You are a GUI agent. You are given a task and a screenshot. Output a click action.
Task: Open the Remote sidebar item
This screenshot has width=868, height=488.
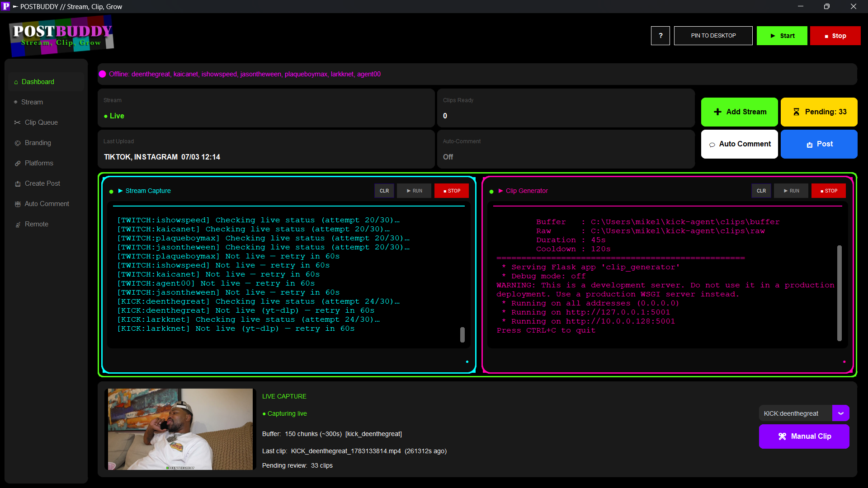click(46, 224)
